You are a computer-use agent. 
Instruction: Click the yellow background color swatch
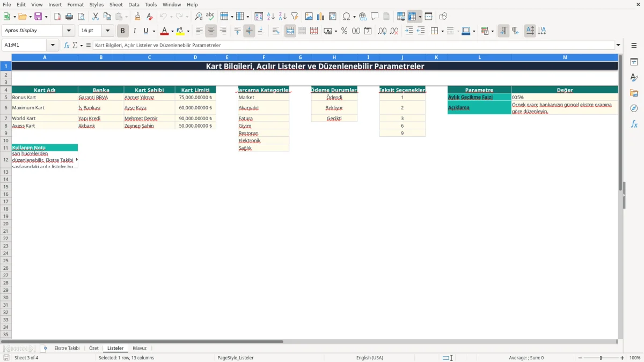(x=180, y=31)
